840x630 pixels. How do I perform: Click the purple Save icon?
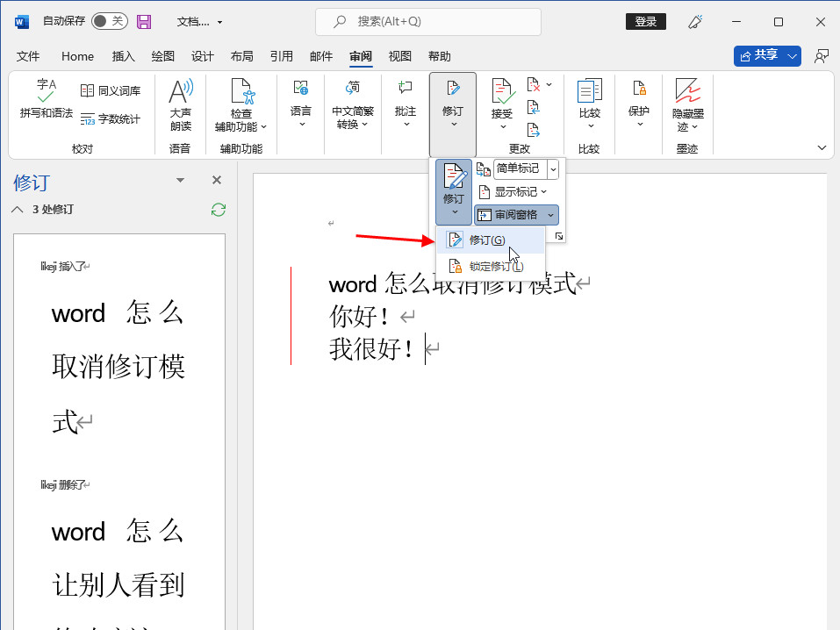[144, 21]
